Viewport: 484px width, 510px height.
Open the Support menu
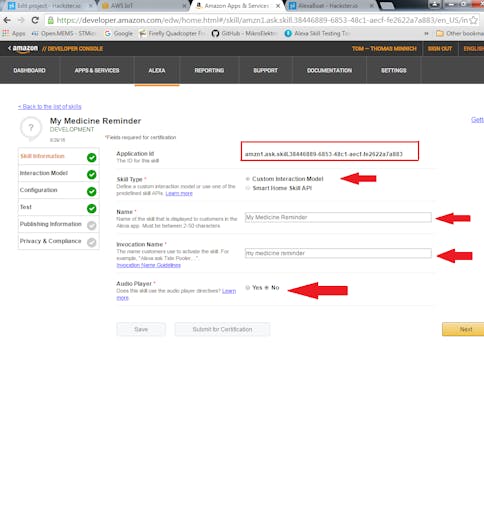pos(265,70)
